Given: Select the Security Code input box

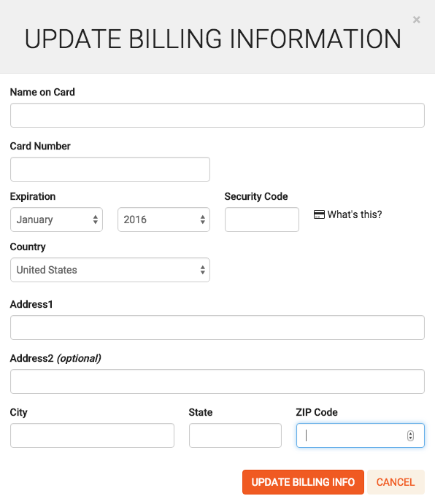Looking at the screenshot, I should tap(262, 220).
